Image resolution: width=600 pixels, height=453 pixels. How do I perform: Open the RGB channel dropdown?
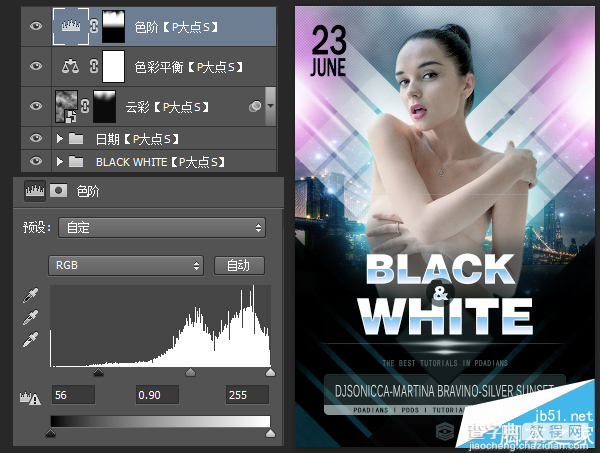coord(126,266)
